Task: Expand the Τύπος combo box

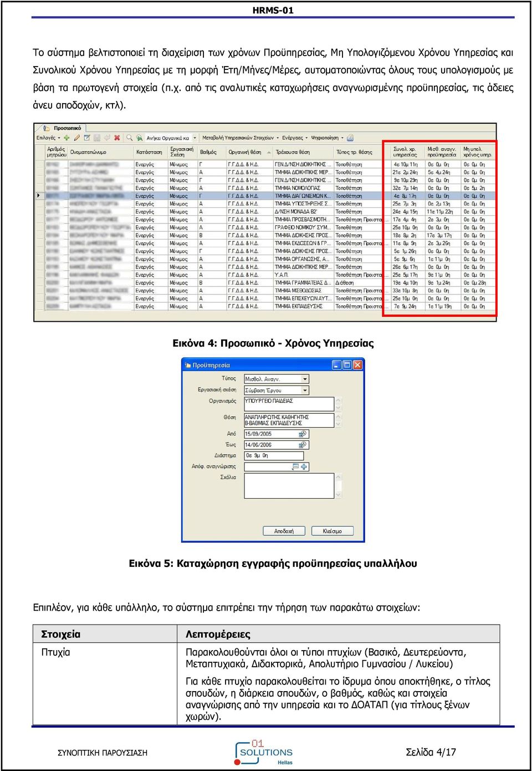Action: pyautogui.click(x=305, y=379)
